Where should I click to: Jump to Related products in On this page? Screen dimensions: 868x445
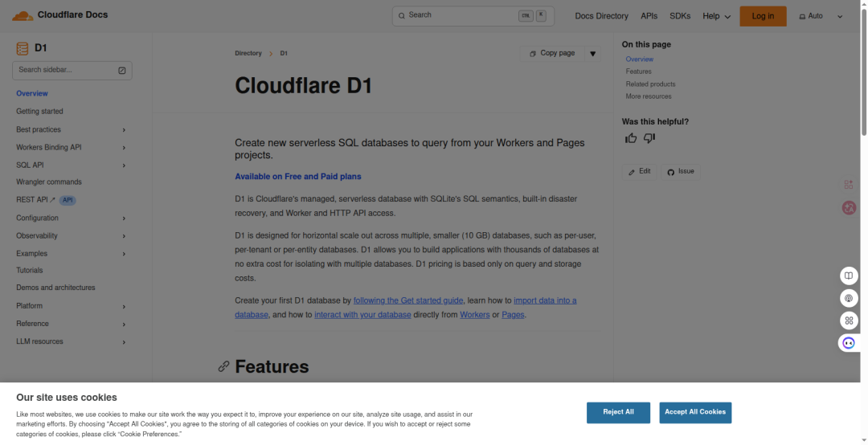click(650, 84)
